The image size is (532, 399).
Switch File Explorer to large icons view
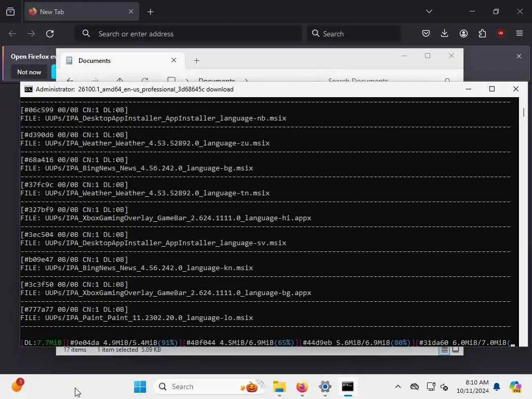[x=455, y=350]
